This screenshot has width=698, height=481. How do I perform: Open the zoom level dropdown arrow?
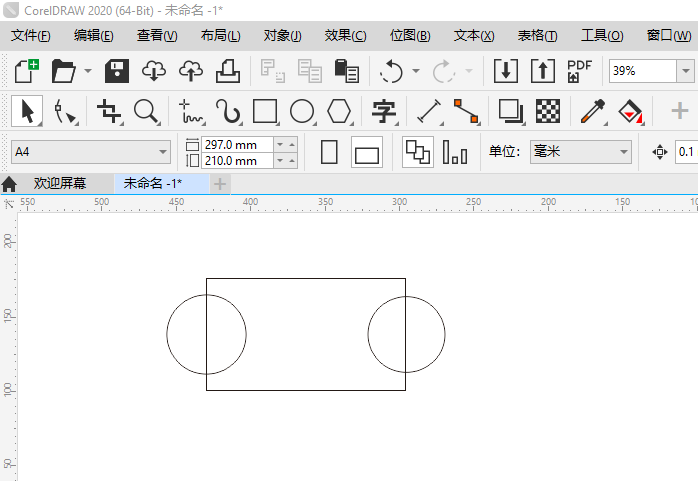point(686,71)
